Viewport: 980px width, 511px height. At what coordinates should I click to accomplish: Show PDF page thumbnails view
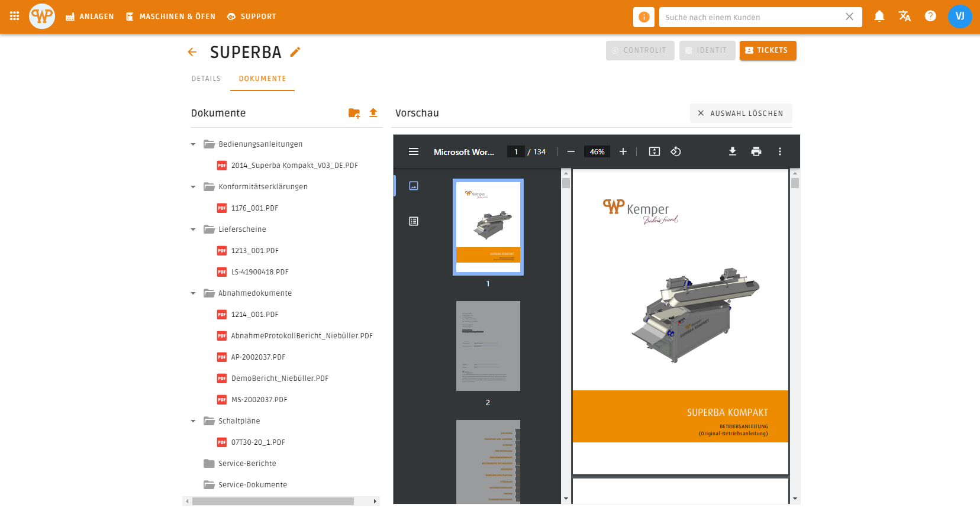click(414, 186)
